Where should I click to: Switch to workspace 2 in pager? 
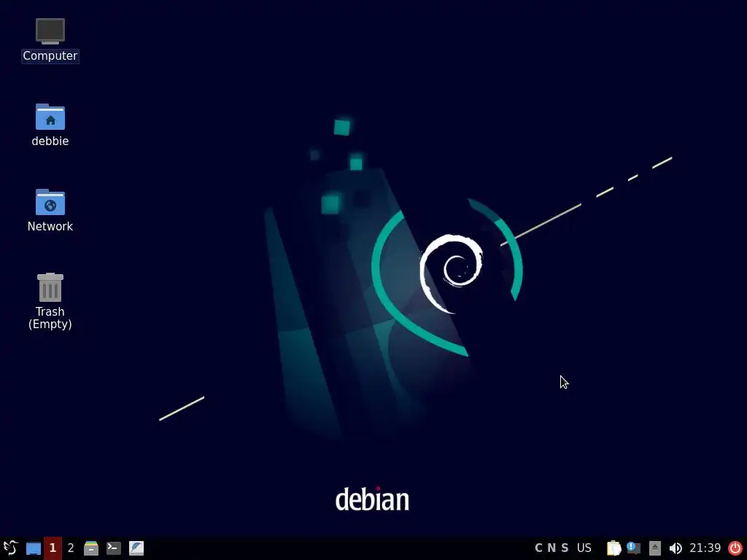71,548
